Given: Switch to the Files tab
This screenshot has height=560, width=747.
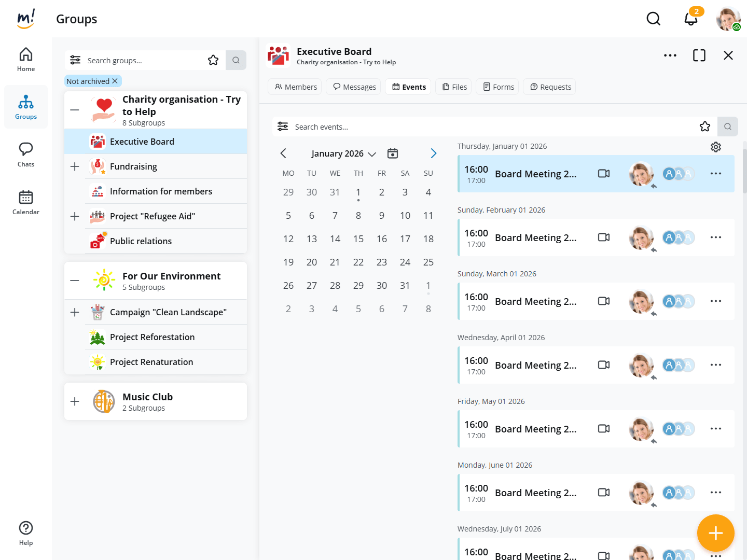Looking at the screenshot, I should (x=454, y=87).
